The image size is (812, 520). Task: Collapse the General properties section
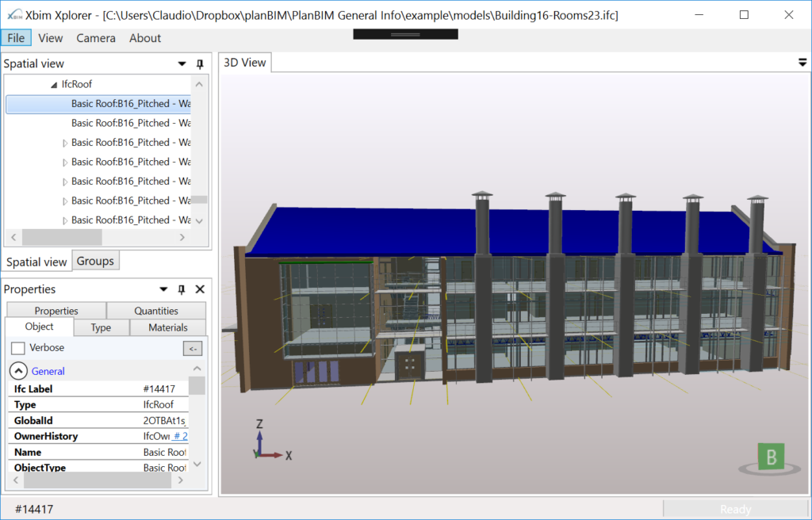(17, 370)
